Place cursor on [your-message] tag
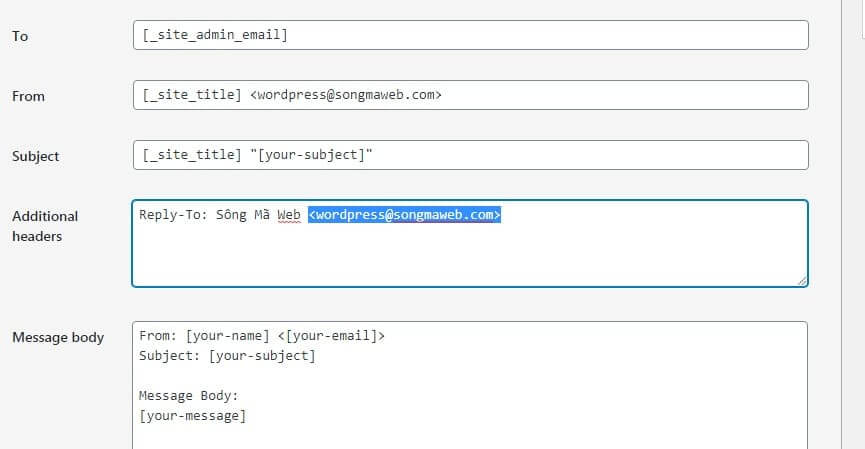 point(192,415)
